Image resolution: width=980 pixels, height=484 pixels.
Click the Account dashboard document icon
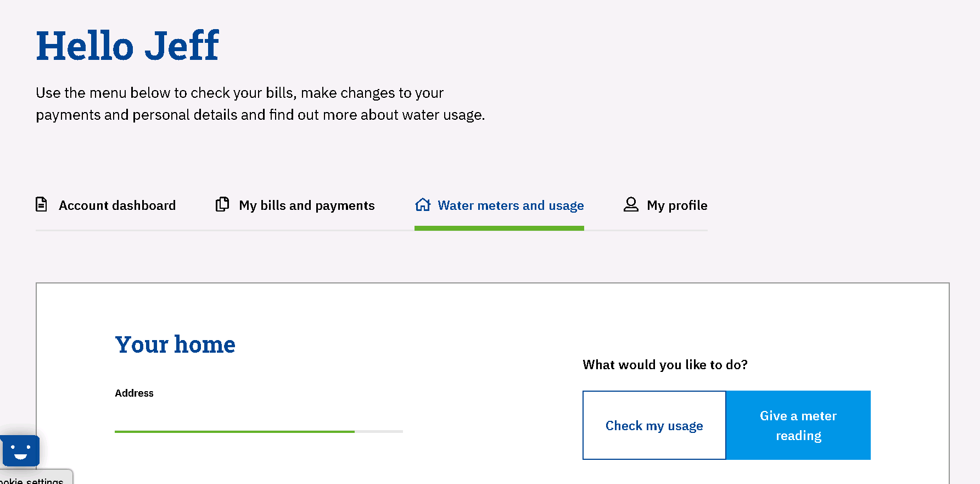41,204
